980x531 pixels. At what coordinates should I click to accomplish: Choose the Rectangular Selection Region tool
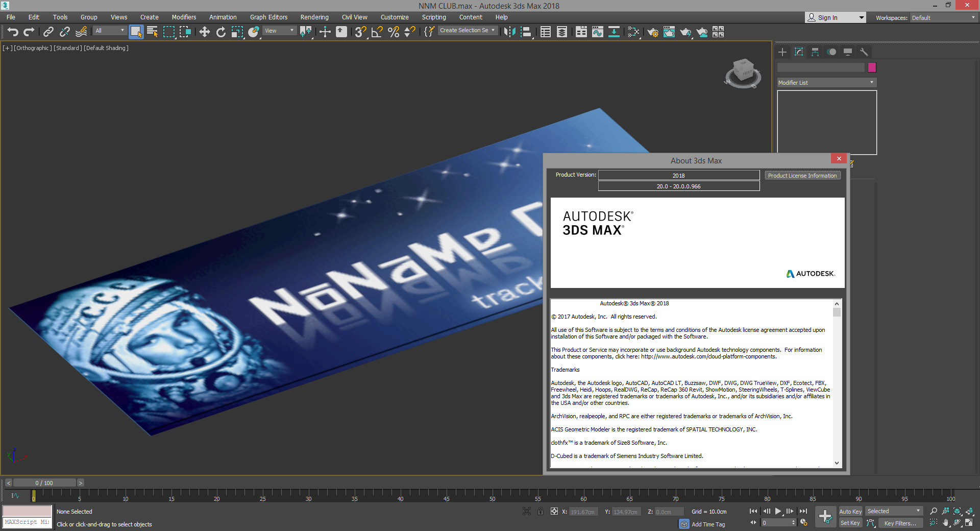(169, 32)
